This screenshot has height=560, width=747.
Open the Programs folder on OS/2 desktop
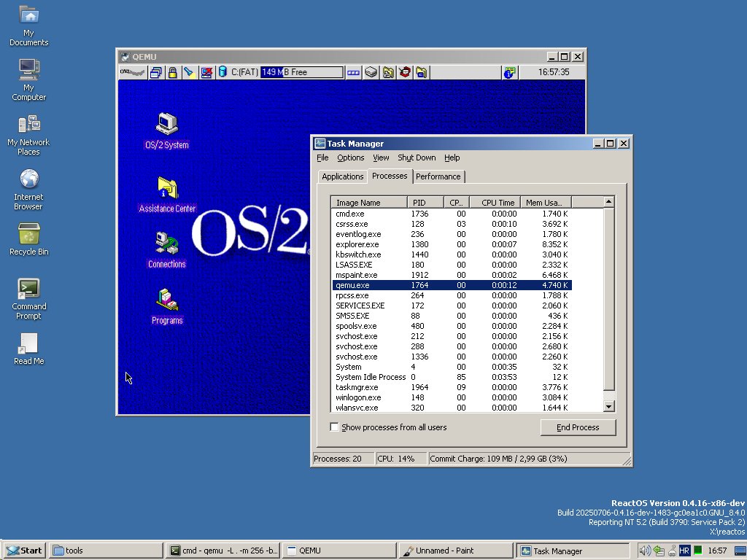[x=167, y=306]
